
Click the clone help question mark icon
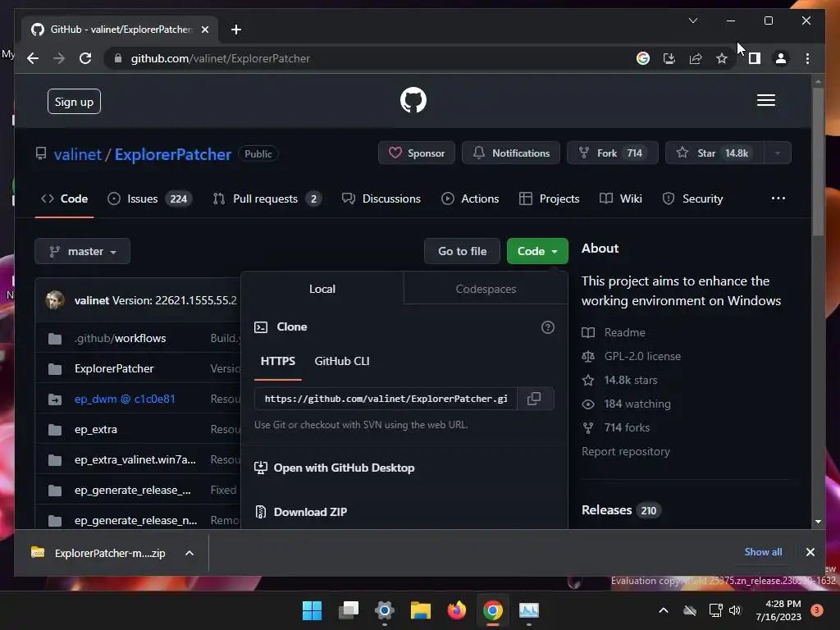(x=547, y=327)
